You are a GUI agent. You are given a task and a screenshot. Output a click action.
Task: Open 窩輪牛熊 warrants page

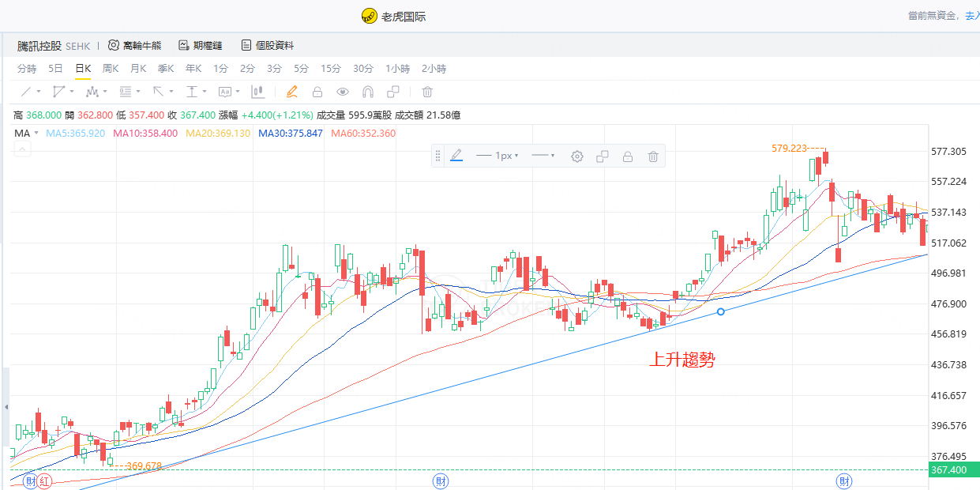point(134,46)
